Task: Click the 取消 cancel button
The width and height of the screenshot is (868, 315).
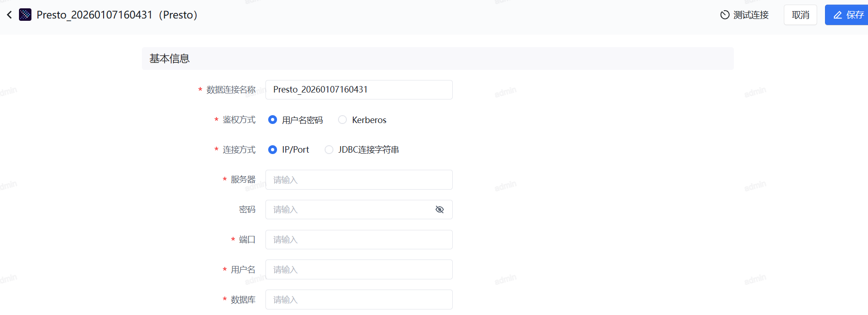Action: (800, 15)
